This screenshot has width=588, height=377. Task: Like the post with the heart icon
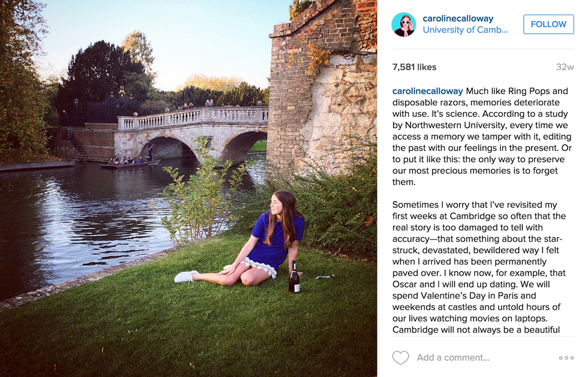400,358
